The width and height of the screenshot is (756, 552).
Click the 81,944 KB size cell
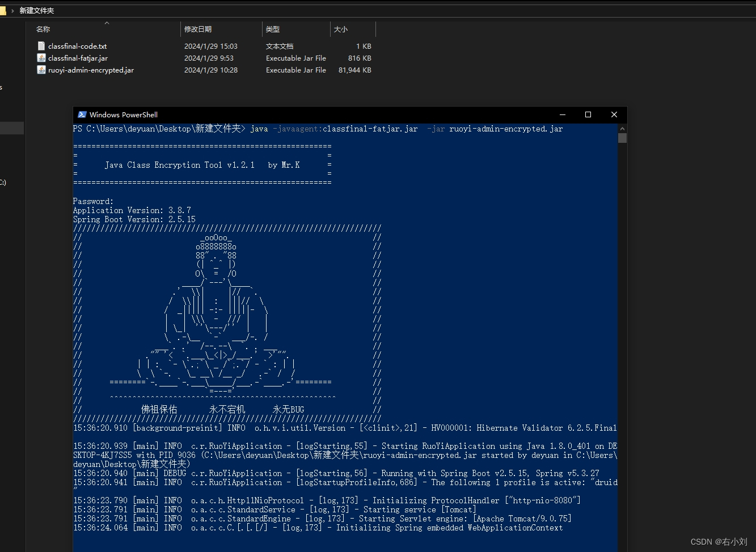point(355,70)
